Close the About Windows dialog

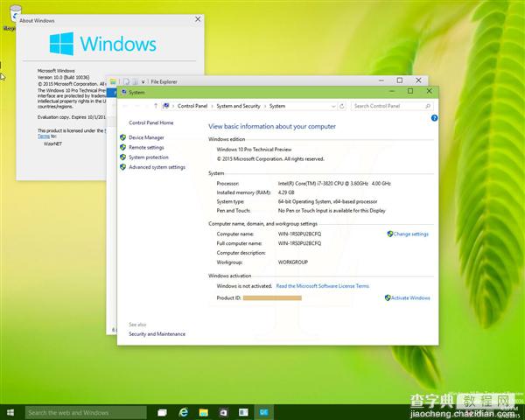(198, 19)
